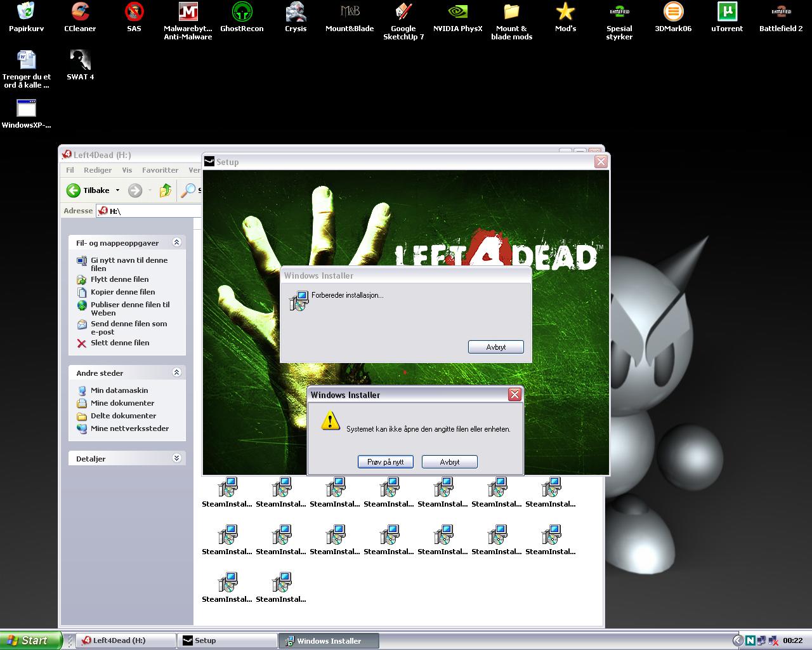Launch CCleaner from the desktop
This screenshot has height=650, width=812.
(x=80, y=17)
